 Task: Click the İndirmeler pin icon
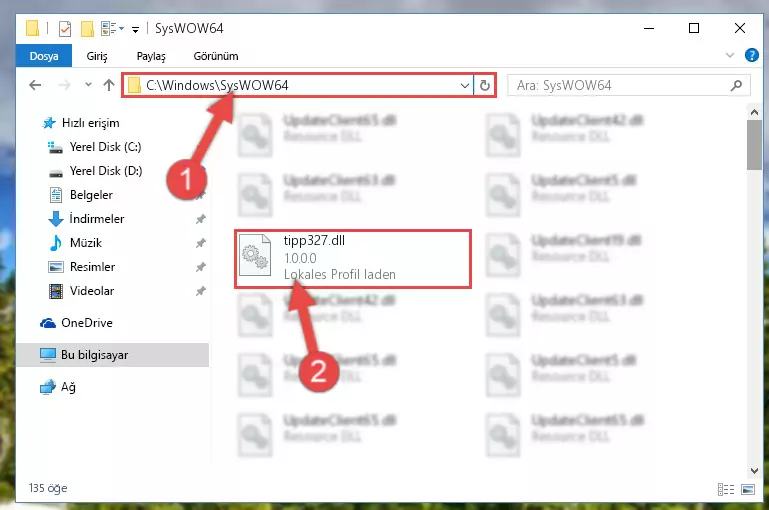tap(201, 219)
